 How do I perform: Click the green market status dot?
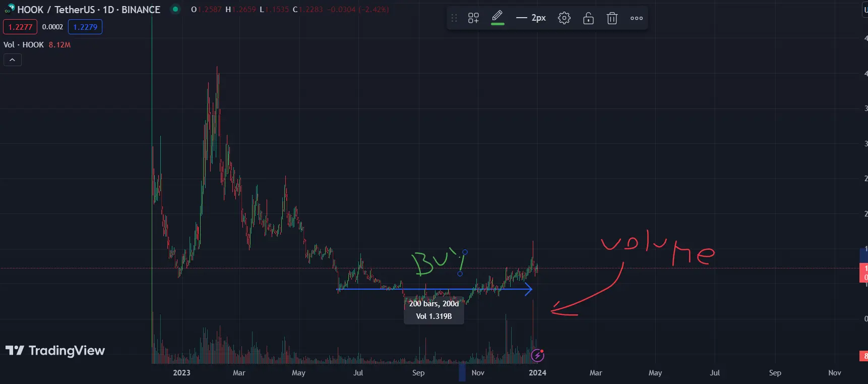click(x=175, y=9)
